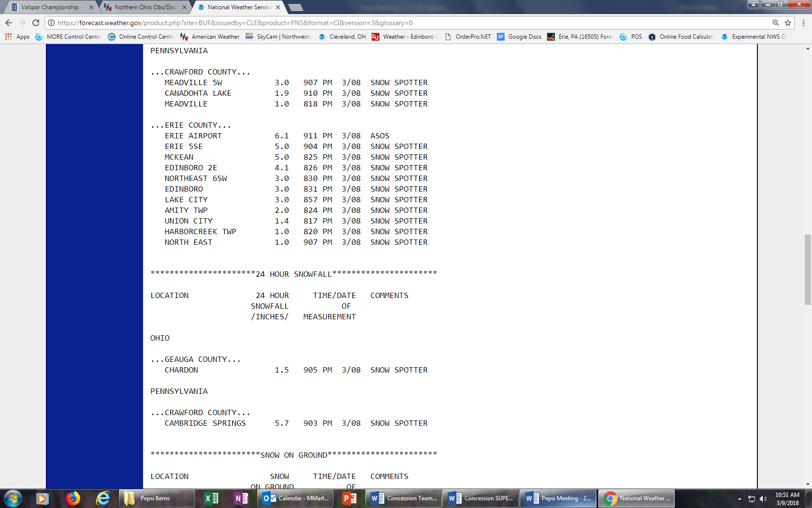
Task: Click the UNION CITY entry
Action: pos(188,221)
